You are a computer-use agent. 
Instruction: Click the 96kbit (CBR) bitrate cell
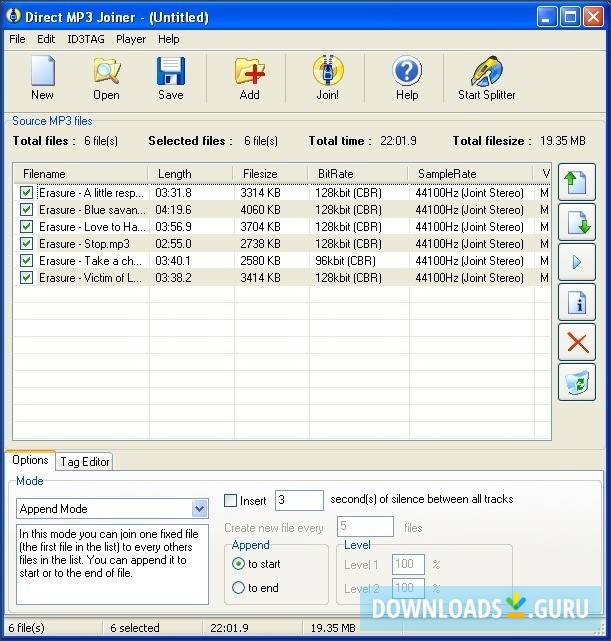pyautogui.click(x=345, y=261)
